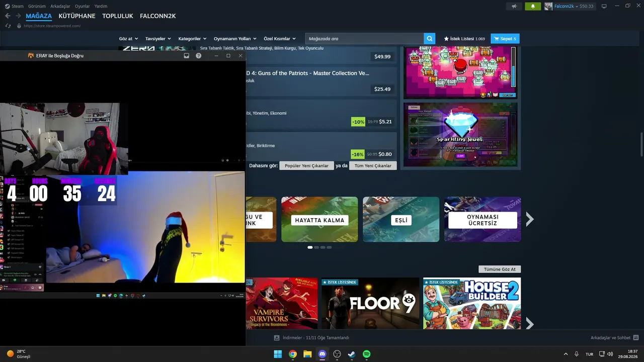Screen dimensions: 644x362
Task: Open the -16% discounted $0.80 listing
Action: (x=372, y=154)
